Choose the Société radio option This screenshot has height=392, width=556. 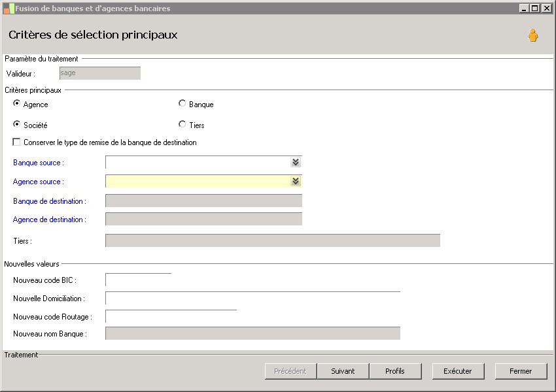coord(17,124)
